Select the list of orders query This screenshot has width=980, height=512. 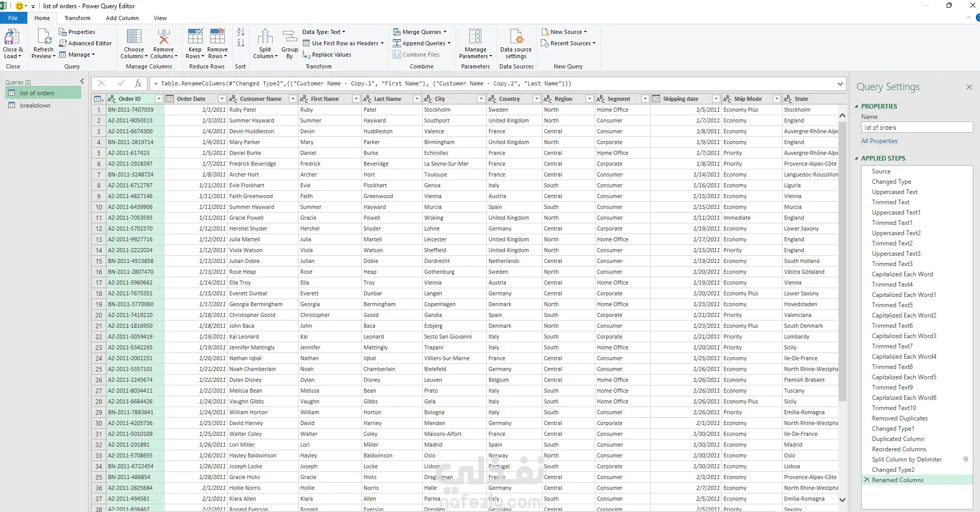coord(43,93)
